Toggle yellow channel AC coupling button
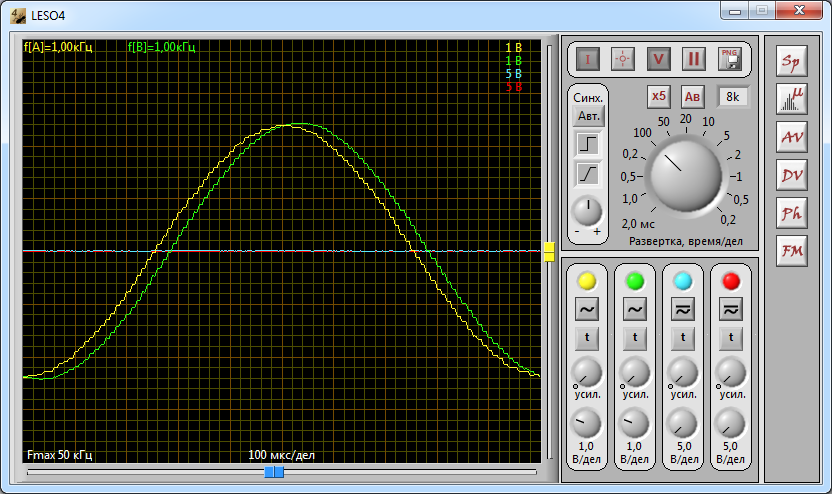The width and height of the screenshot is (832, 494). tap(587, 309)
